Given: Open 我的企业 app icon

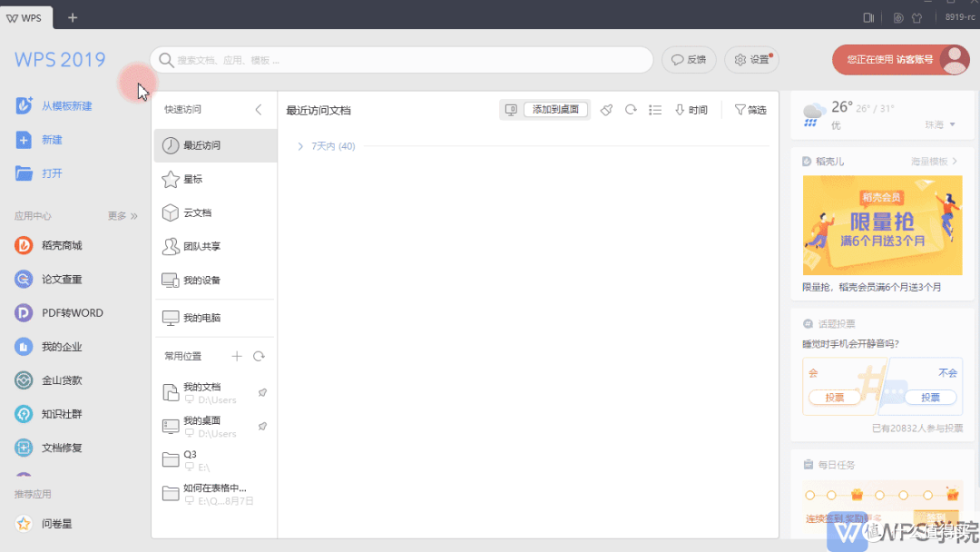Looking at the screenshot, I should [24, 346].
